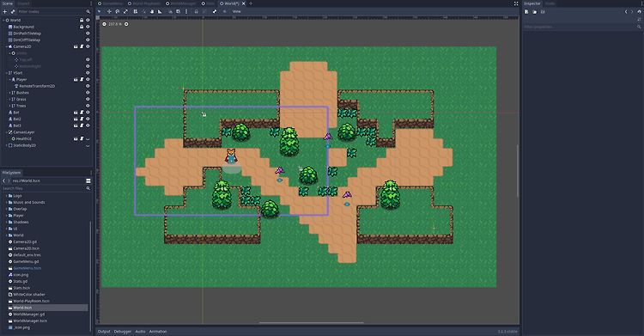Hide the DirtPathTileMap node
644x336 pixels.
tap(88, 34)
